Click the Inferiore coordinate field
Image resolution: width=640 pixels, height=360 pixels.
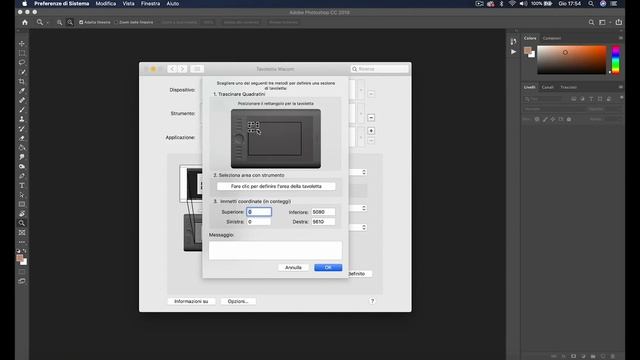pyautogui.click(x=323, y=212)
